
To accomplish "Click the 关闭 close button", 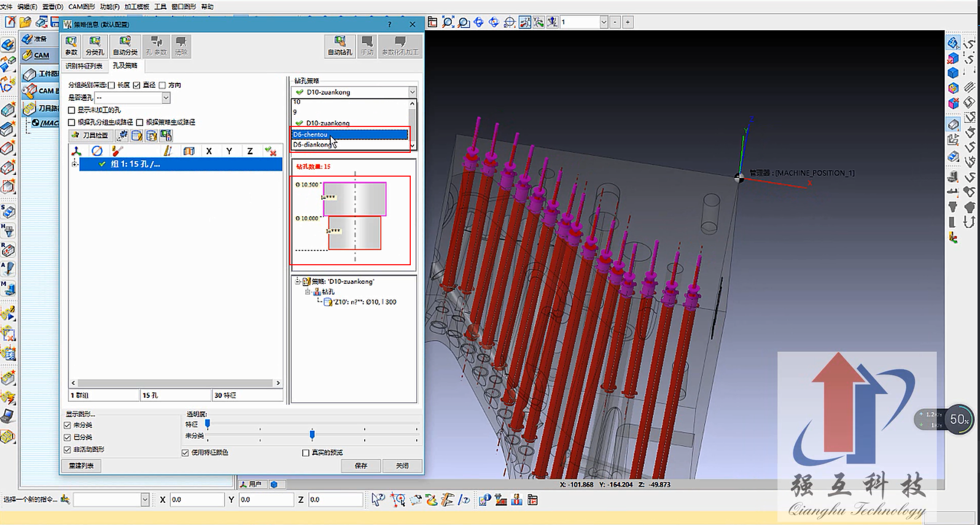I will (402, 466).
